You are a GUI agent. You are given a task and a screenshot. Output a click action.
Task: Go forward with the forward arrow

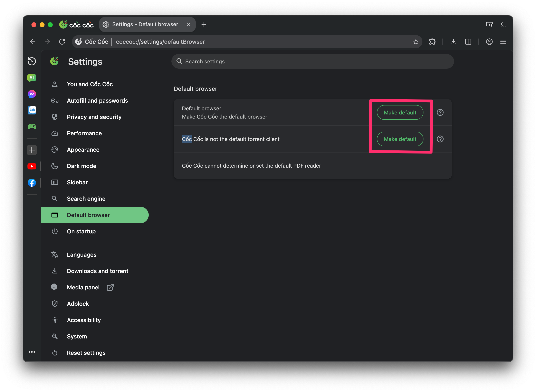point(47,42)
